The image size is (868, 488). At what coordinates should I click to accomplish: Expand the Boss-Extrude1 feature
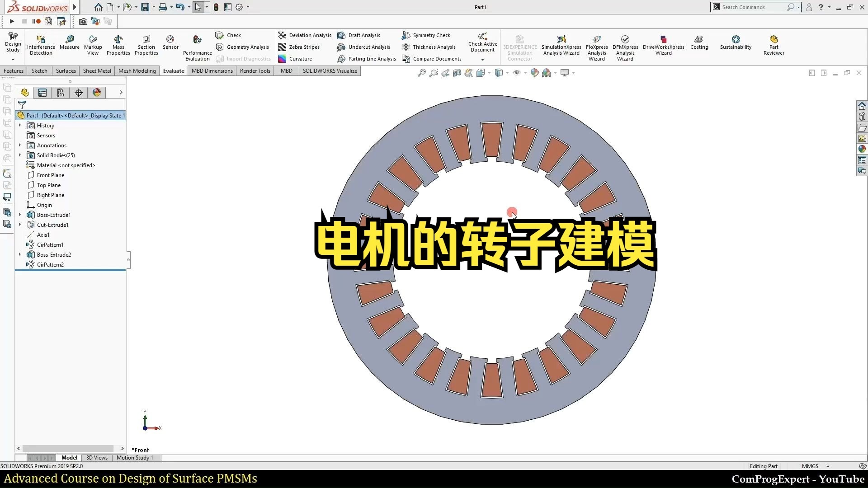[x=19, y=215]
